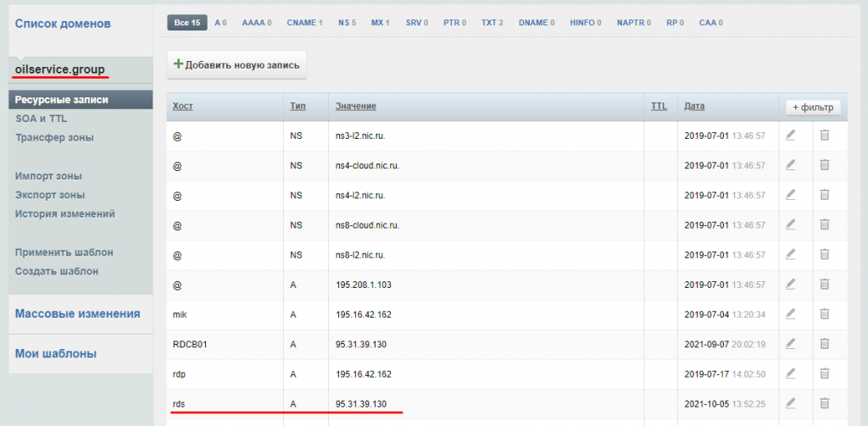Edit the ns4-l2.nic.ru. record
868x426 pixels.
pyautogui.click(x=790, y=194)
